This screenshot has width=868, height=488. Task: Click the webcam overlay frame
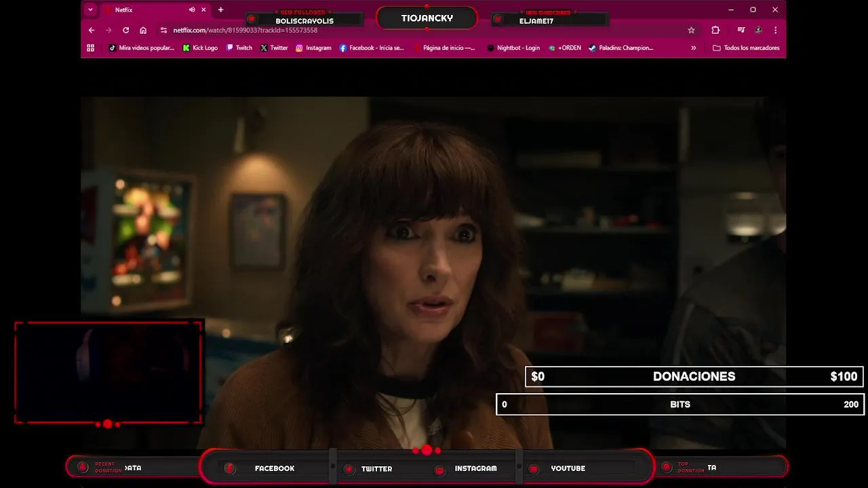point(108,373)
